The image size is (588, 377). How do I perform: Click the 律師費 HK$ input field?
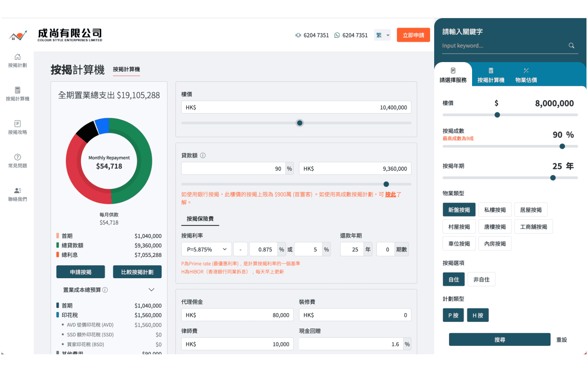(237, 344)
